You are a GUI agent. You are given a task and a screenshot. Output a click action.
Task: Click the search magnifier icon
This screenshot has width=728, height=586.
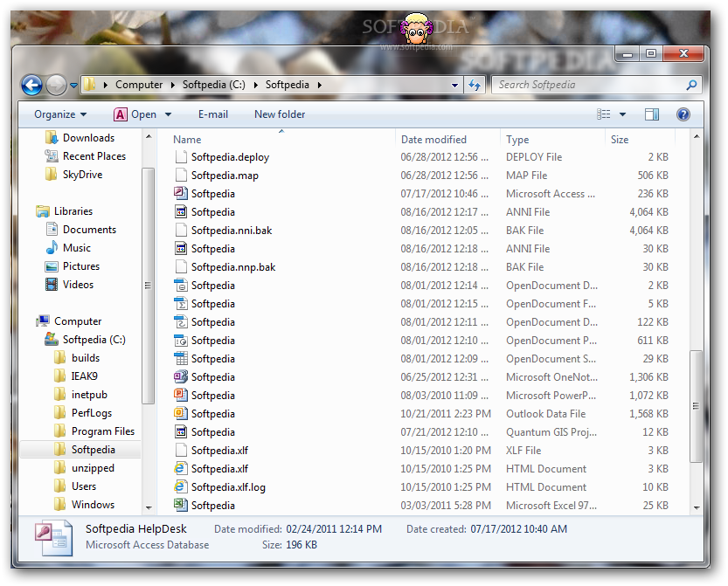click(x=691, y=85)
